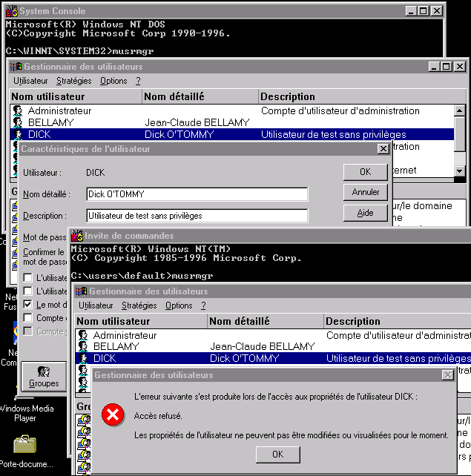This screenshot has width=471, height=476.
Task: Click 'Jean-Claude BELLAMY' in lower user list
Action: pyautogui.click(x=263, y=347)
